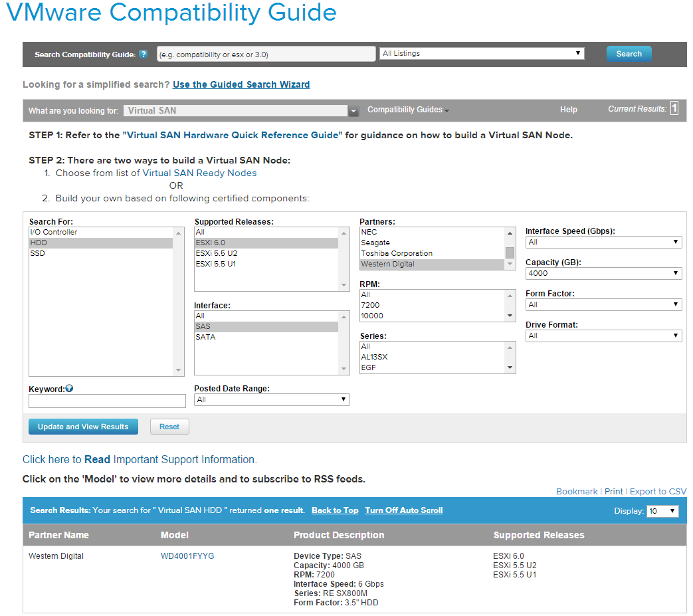Select NEC in the Partners list
Image resolution: width=693 pixels, height=616 pixels.
pos(433,232)
